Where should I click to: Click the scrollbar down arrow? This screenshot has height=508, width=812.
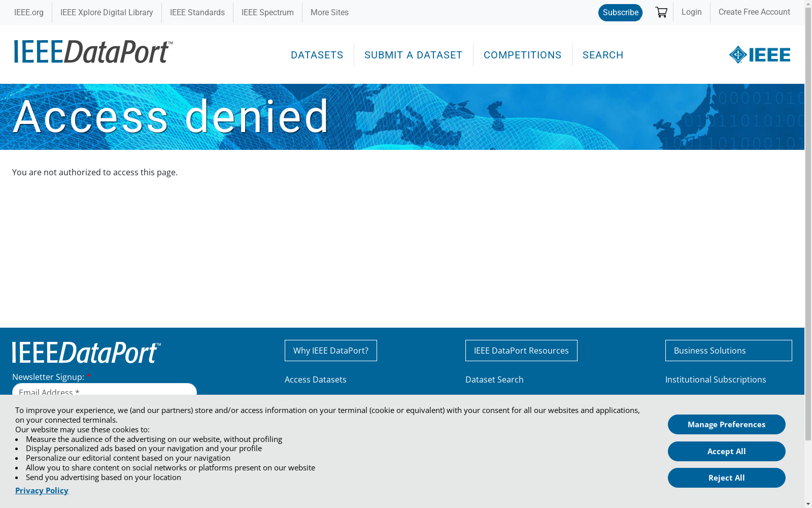(808, 504)
